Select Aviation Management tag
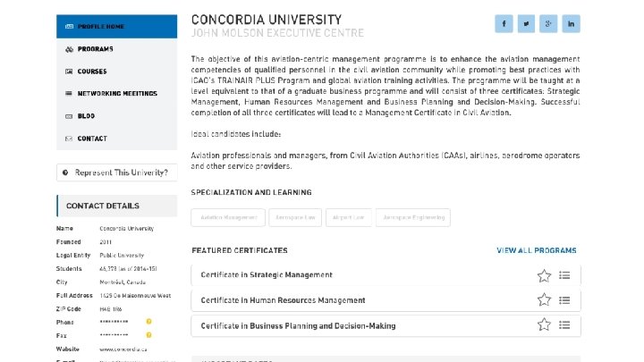The height and width of the screenshot is (362, 644). pyautogui.click(x=228, y=217)
